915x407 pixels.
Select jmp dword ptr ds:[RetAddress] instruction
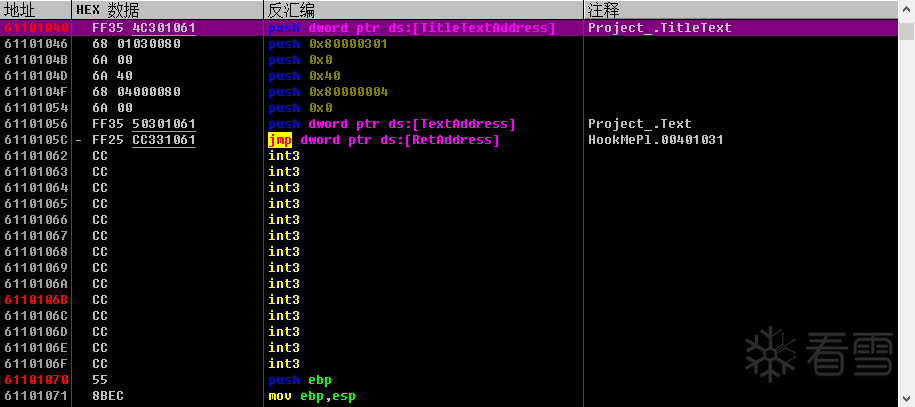384,140
